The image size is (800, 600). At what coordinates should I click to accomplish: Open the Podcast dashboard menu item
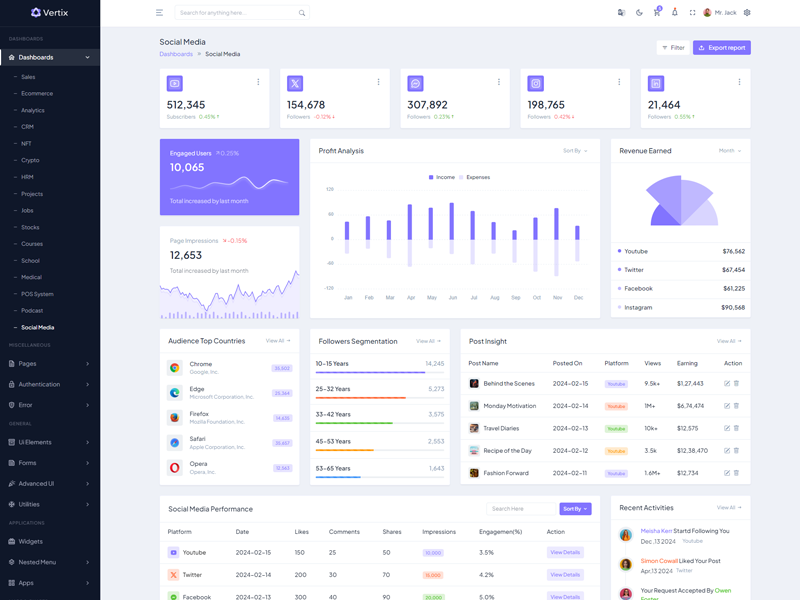[x=32, y=311]
